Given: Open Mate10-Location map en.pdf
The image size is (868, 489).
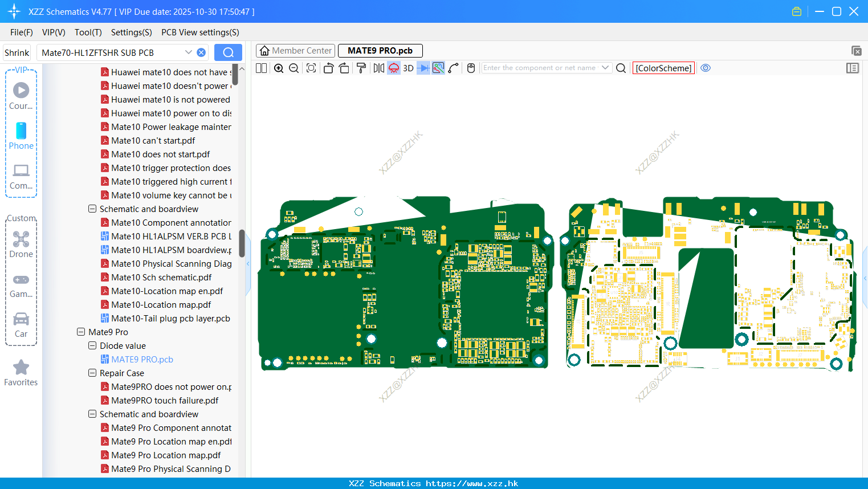Looking at the screenshot, I should [x=167, y=291].
